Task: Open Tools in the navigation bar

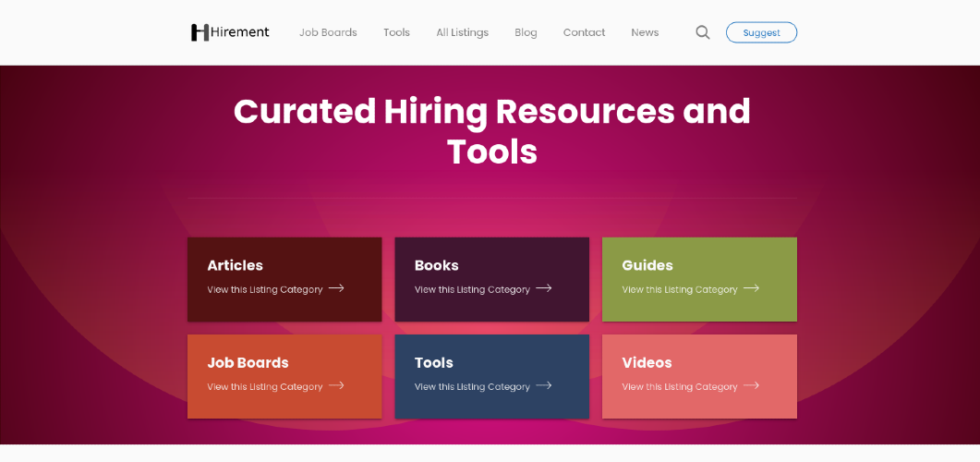Action: (x=397, y=32)
